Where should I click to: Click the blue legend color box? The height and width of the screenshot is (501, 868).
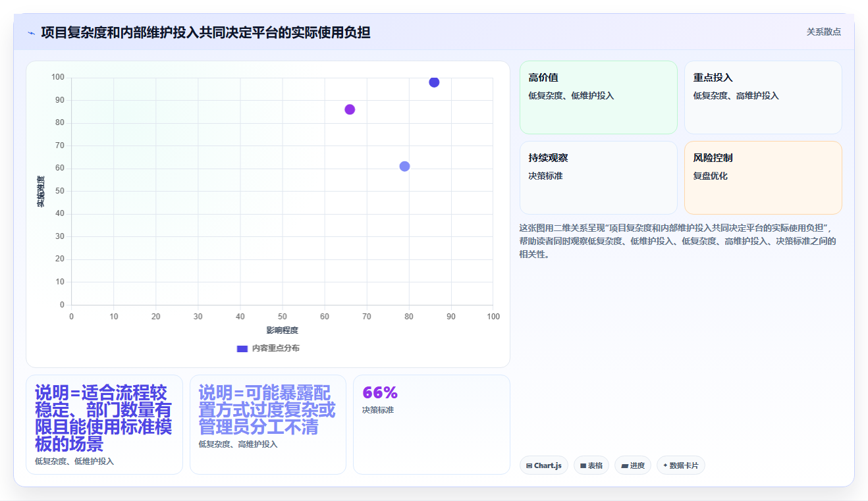point(242,348)
